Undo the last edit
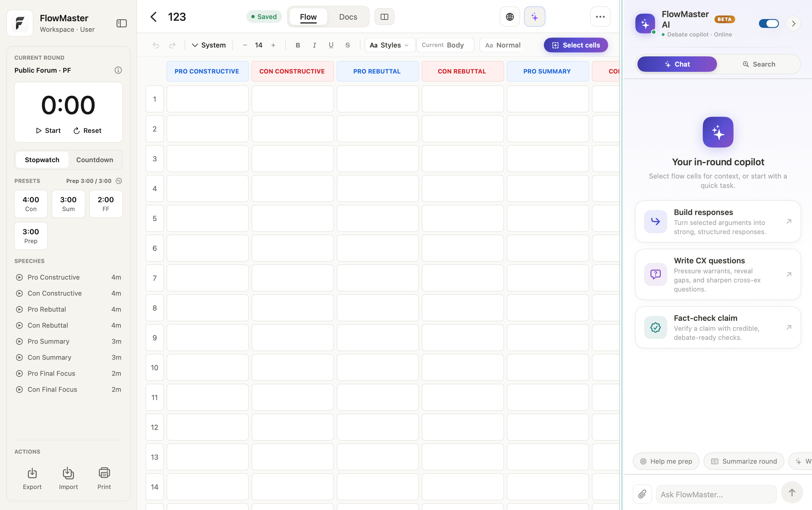Screen dimensions: 812x510 point(156,45)
